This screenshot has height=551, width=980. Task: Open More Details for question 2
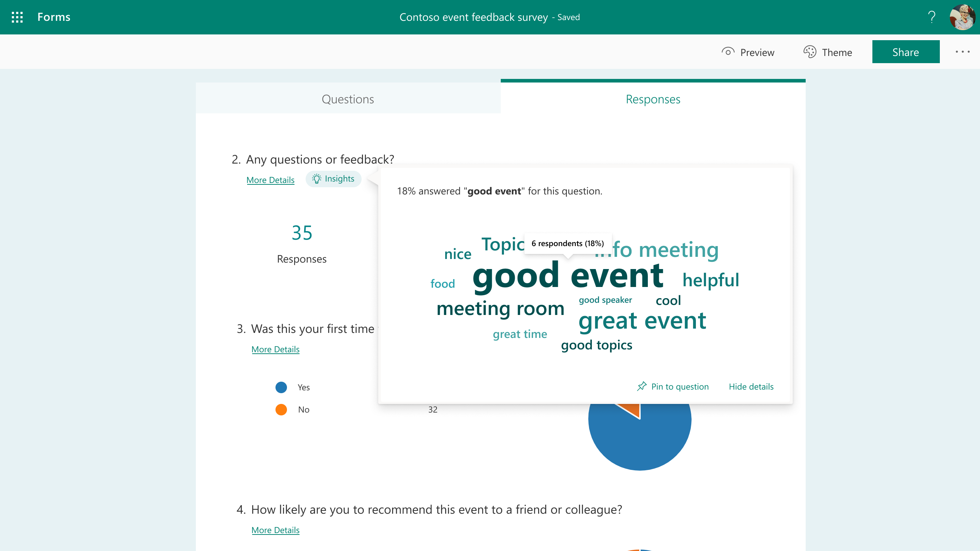(270, 180)
